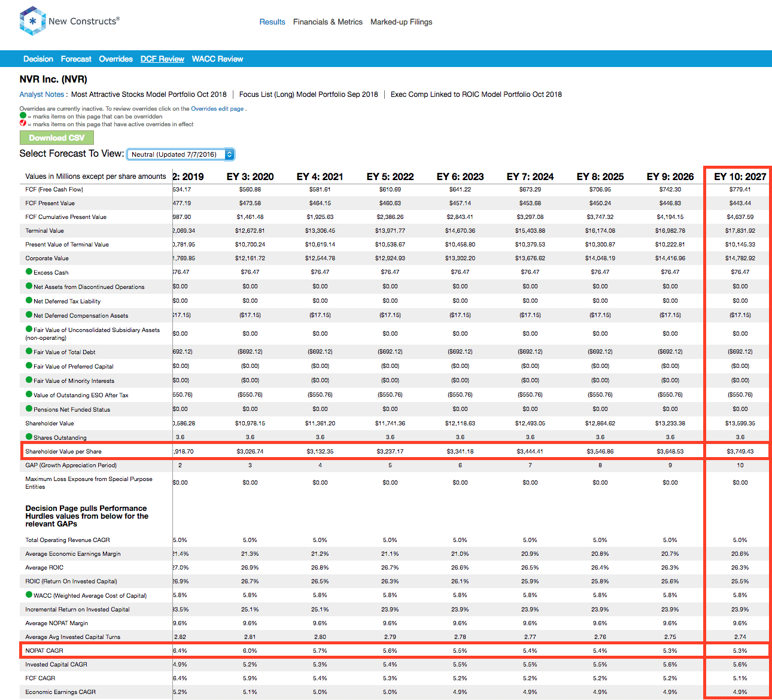772x700 pixels.
Task: Click green dot beside Fair Value of Total Debt
Action: [x=29, y=351]
